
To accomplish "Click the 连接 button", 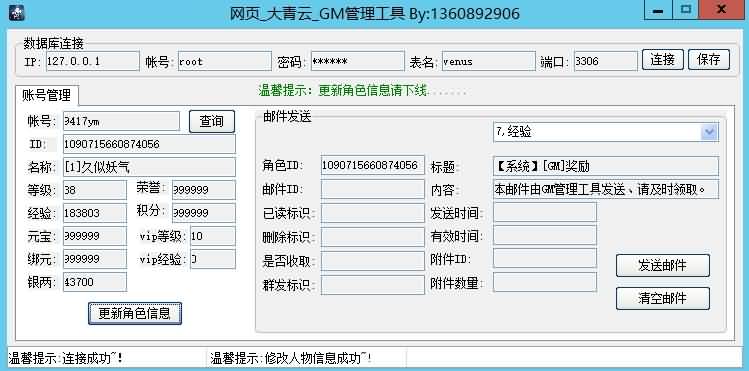I will tap(663, 60).
